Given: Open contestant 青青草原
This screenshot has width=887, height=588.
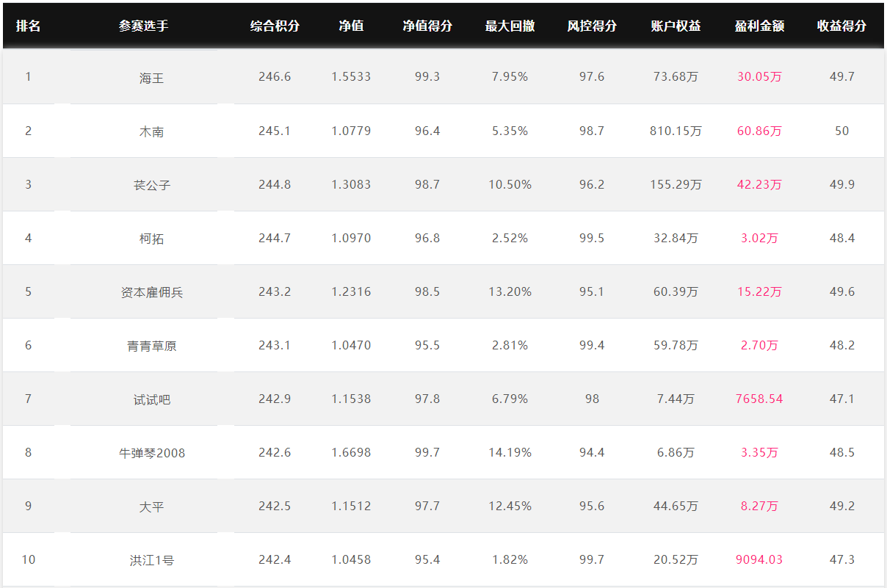Looking at the screenshot, I should click(x=151, y=346).
